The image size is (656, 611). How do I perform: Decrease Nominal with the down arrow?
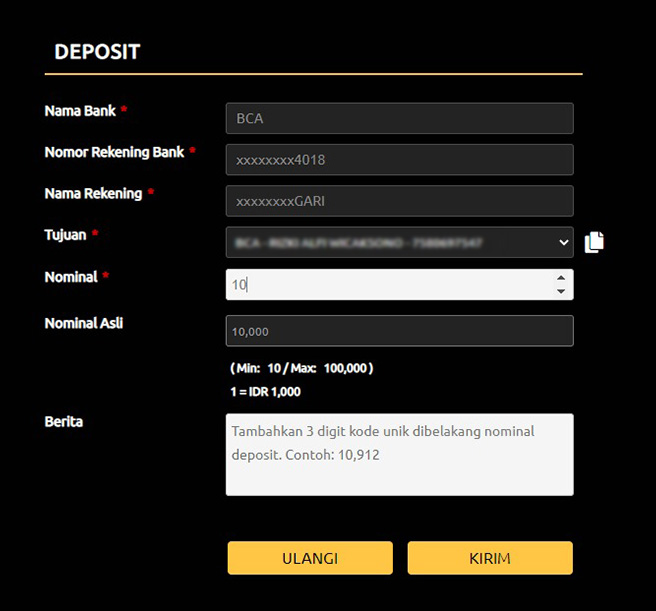point(561,291)
